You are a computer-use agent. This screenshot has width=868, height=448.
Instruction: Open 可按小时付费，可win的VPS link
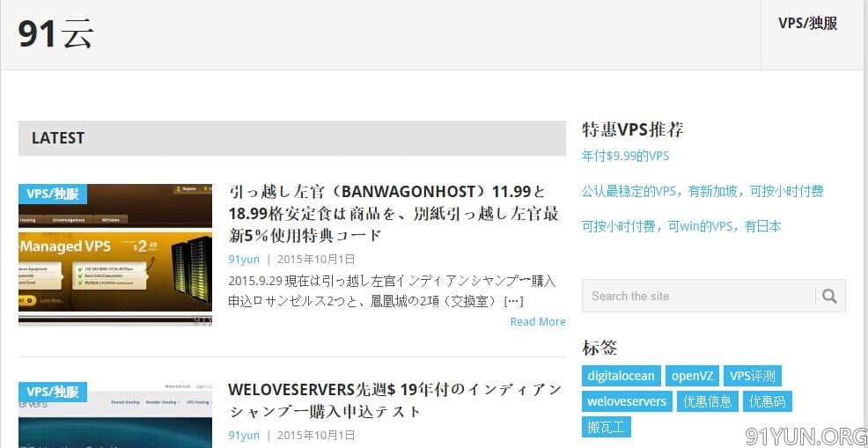pyautogui.click(x=680, y=226)
